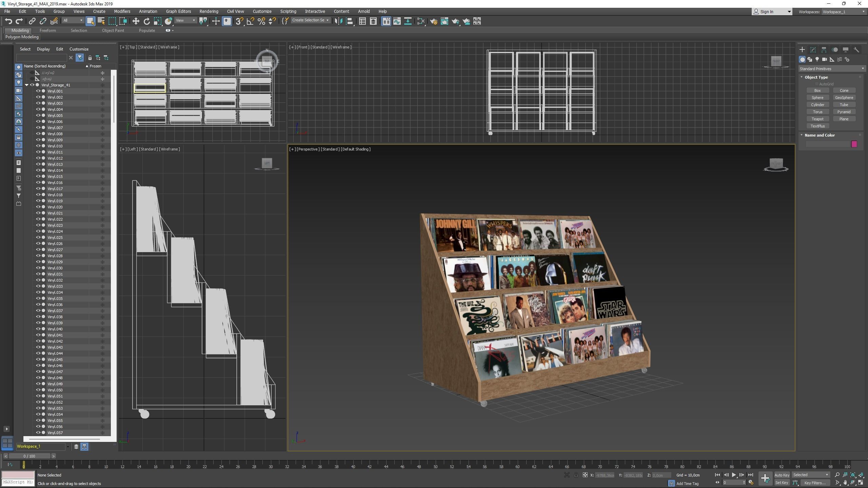Click the Mirror tool icon
Screen dimensions: 868x488
338,21
